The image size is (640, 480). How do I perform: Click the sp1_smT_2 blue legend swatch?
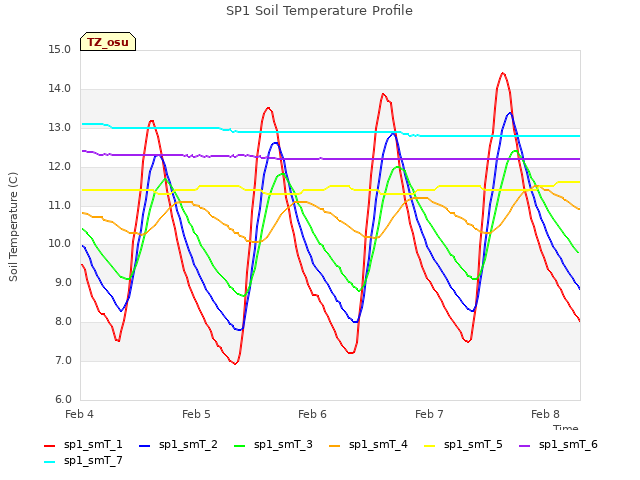point(144,446)
